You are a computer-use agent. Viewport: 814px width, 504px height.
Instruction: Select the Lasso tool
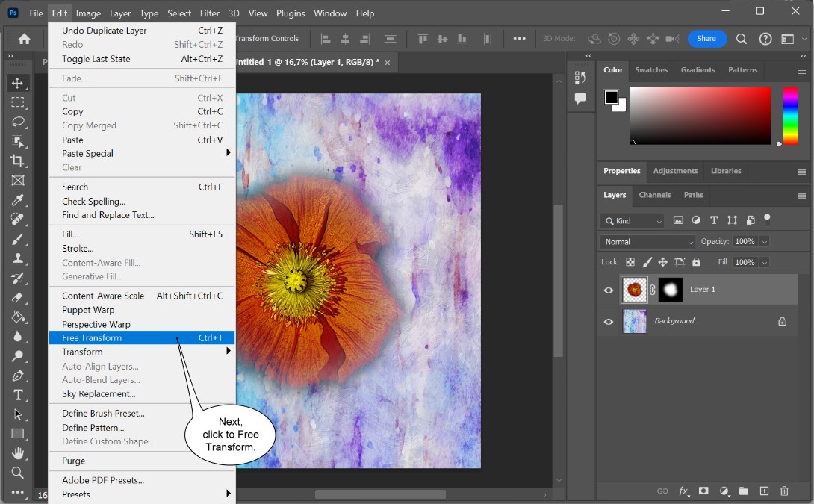tap(18, 122)
